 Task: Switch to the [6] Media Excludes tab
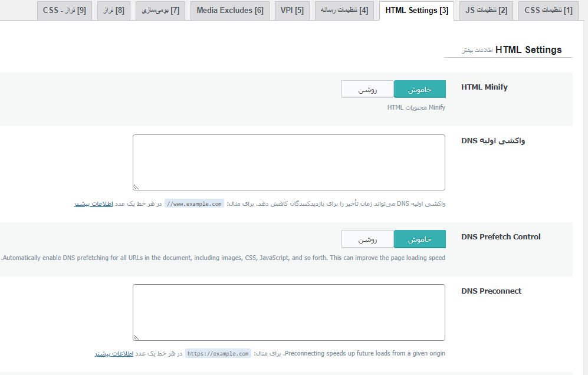[x=229, y=11]
